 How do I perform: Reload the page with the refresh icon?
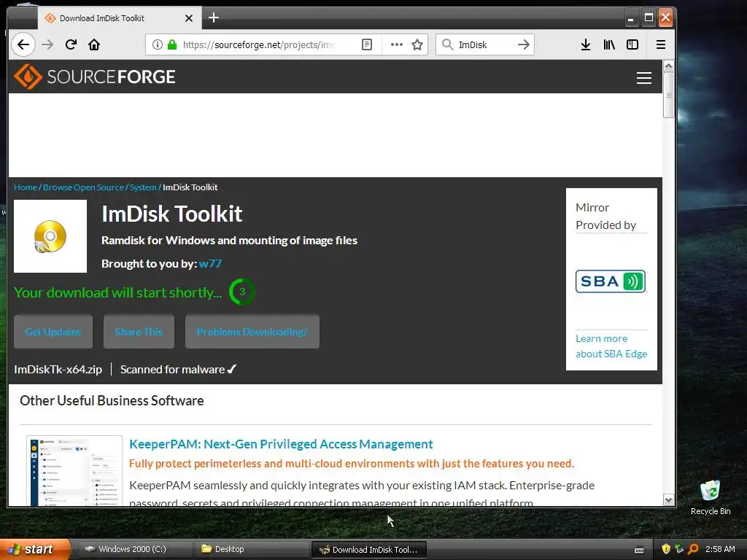[x=71, y=44]
